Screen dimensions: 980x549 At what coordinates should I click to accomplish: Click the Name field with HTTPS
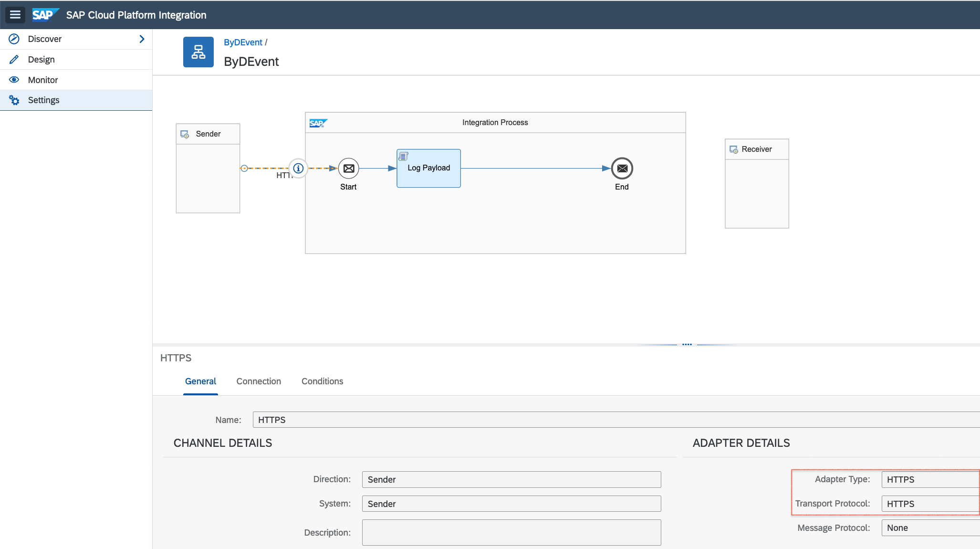pos(616,420)
